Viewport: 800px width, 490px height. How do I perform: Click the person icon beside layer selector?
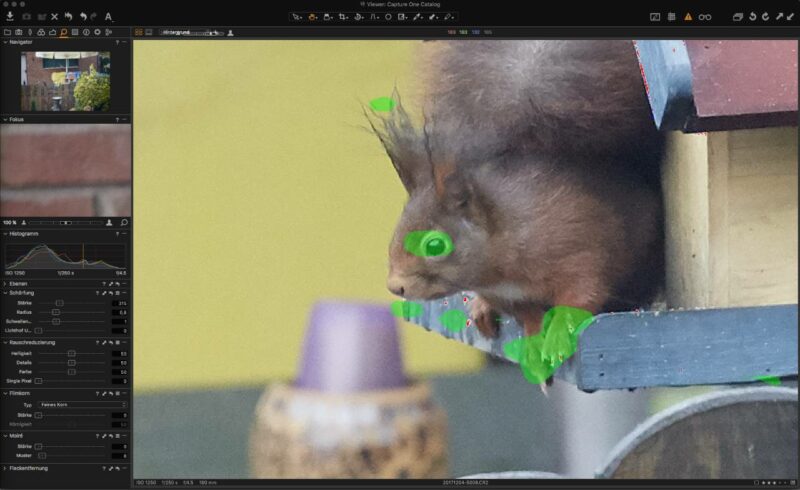231,33
